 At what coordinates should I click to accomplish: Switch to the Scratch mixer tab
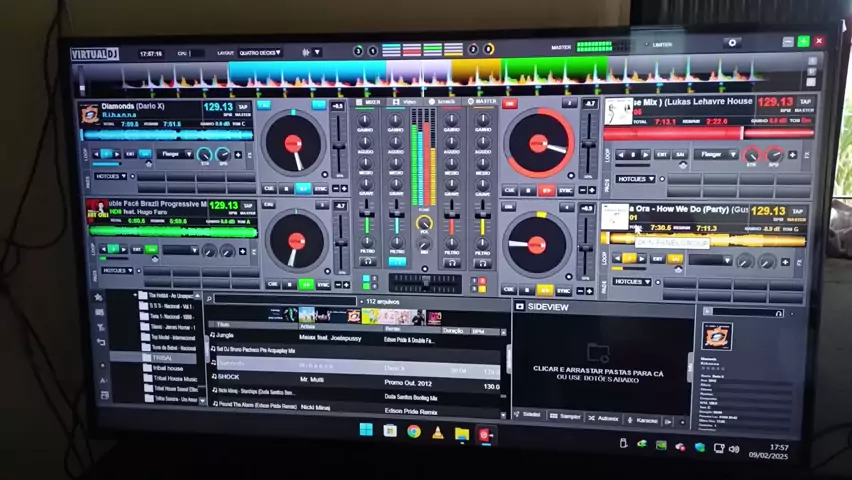(x=445, y=102)
